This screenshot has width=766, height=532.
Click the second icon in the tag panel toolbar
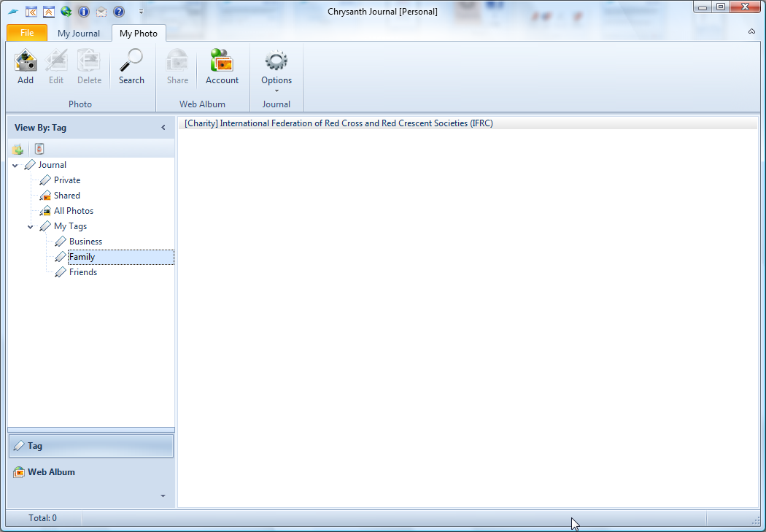click(x=39, y=150)
